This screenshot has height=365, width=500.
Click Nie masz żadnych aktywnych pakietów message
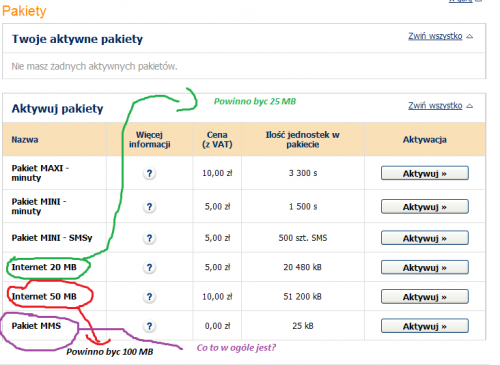pos(94,66)
